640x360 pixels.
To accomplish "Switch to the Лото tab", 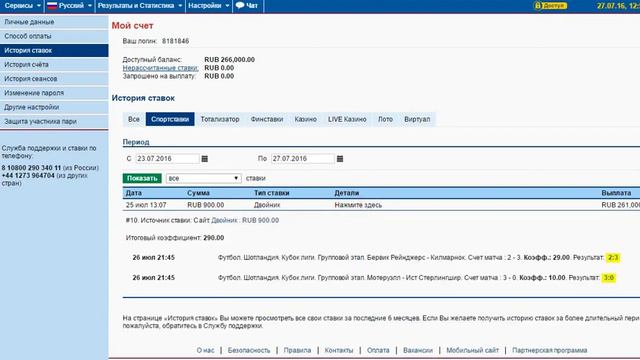I will point(385,119).
